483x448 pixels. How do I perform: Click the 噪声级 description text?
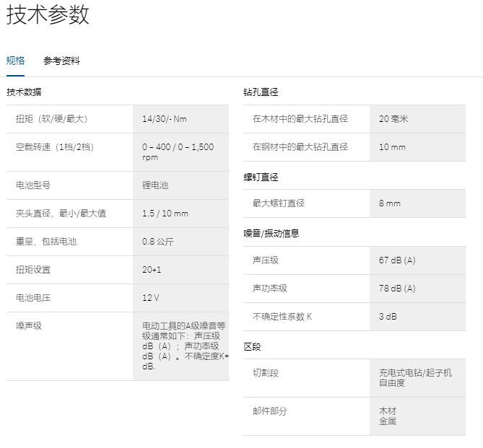pos(185,346)
